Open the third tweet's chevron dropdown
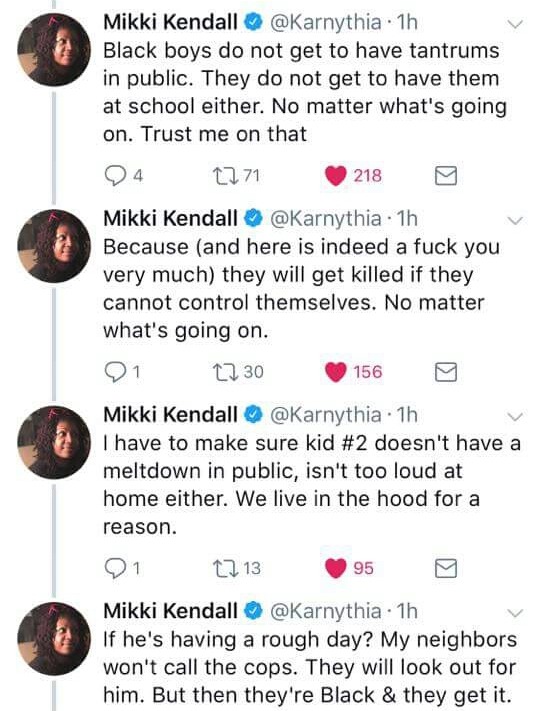This screenshot has height=711, width=538. 515,416
